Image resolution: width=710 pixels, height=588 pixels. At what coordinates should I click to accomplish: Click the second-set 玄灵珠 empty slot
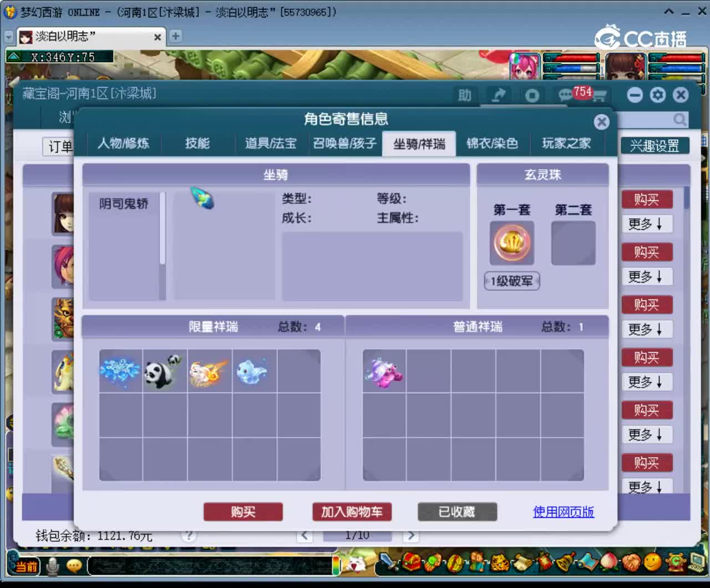pyautogui.click(x=573, y=243)
